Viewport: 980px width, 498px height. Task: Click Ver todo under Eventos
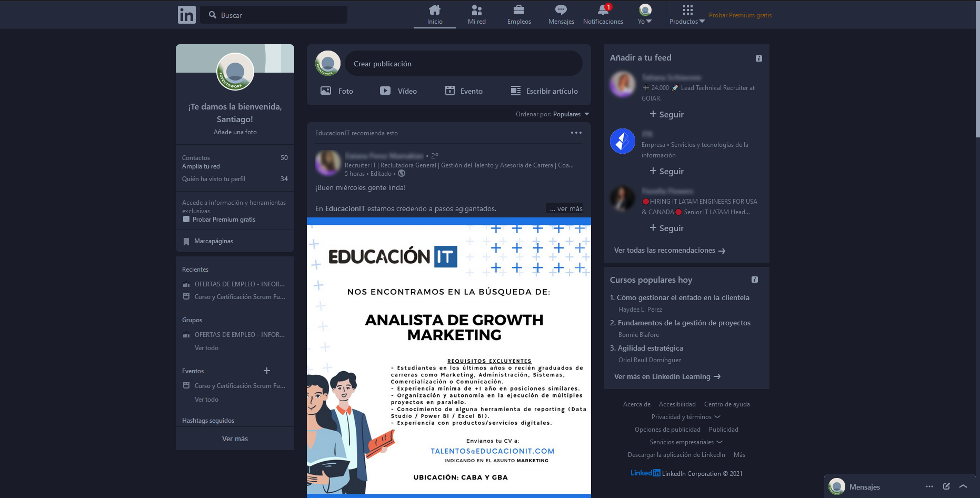pos(206,400)
